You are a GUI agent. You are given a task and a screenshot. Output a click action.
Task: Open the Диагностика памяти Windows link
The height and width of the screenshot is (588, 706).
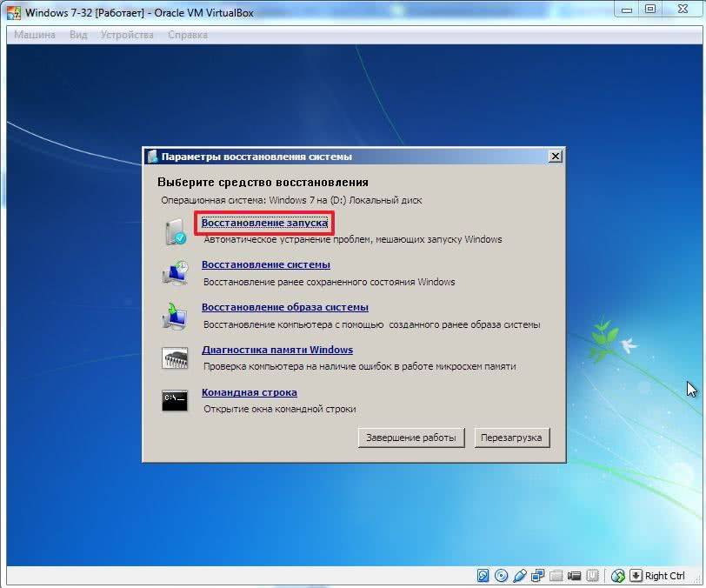click(276, 350)
